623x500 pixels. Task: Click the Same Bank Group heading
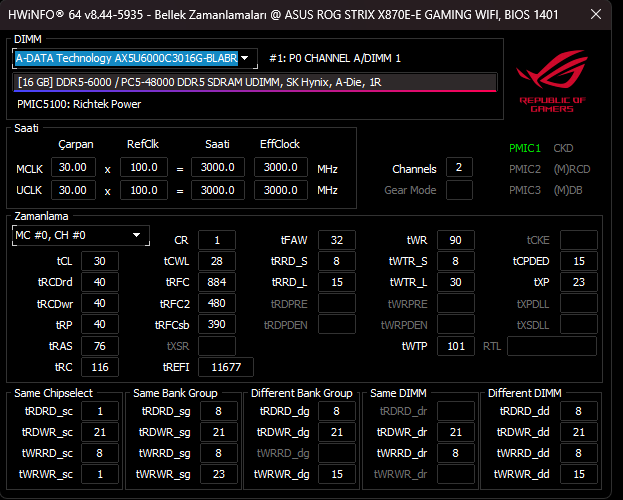pyautogui.click(x=175, y=393)
